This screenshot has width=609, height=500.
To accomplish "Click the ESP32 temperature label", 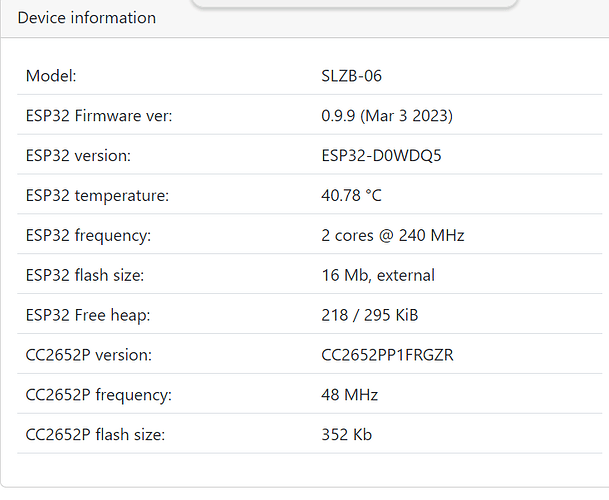I will [97, 196].
